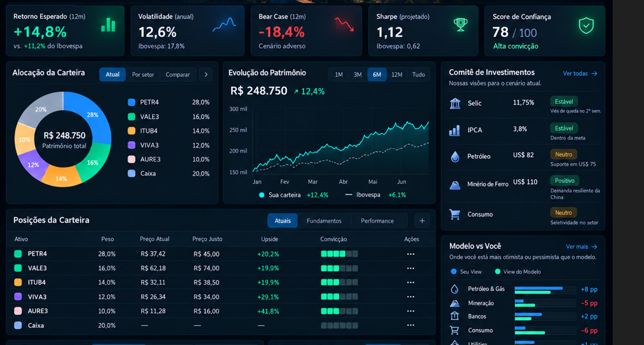Show the full history with Tudo
This screenshot has width=644, height=345.
[x=418, y=75]
